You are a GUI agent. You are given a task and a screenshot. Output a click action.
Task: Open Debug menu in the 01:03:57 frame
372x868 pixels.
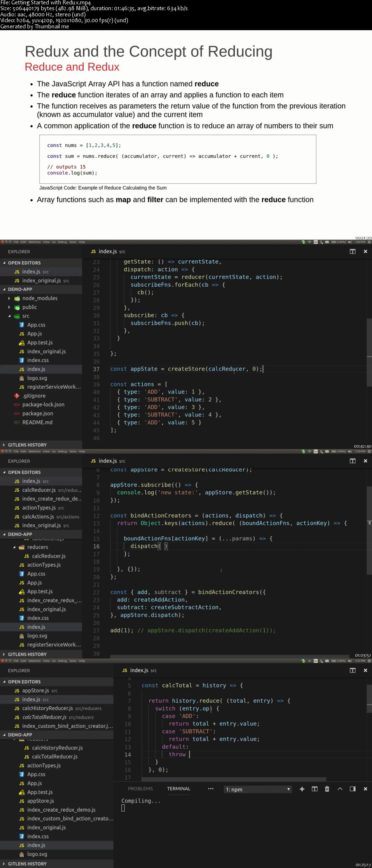[x=62, y=451]
